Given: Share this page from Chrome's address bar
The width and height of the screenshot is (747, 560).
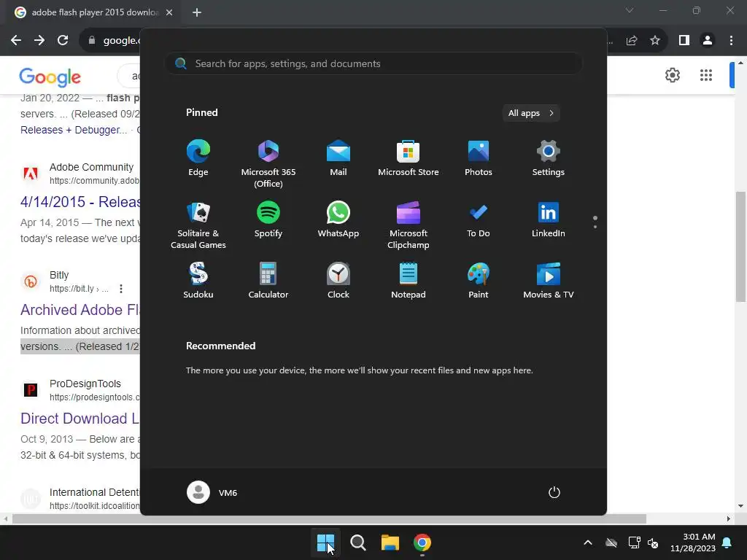Looking at the screenshot, I should click(x=632, y=41).
